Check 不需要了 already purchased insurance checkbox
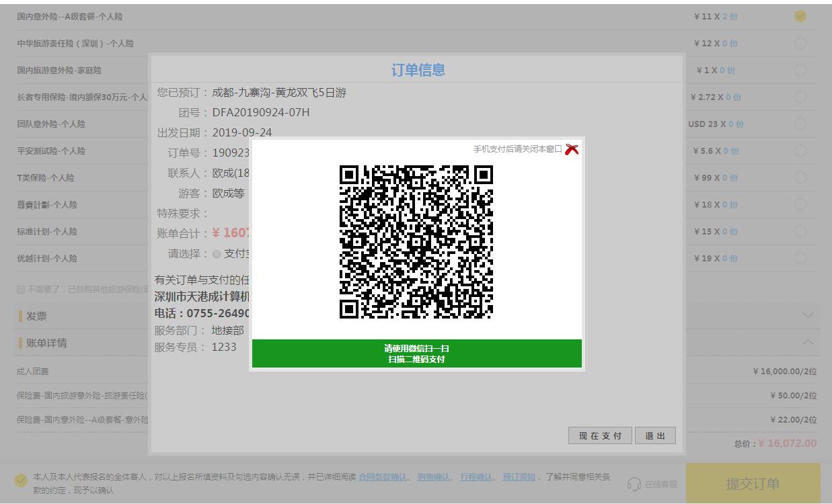832x504 pixels. [21, 290]
